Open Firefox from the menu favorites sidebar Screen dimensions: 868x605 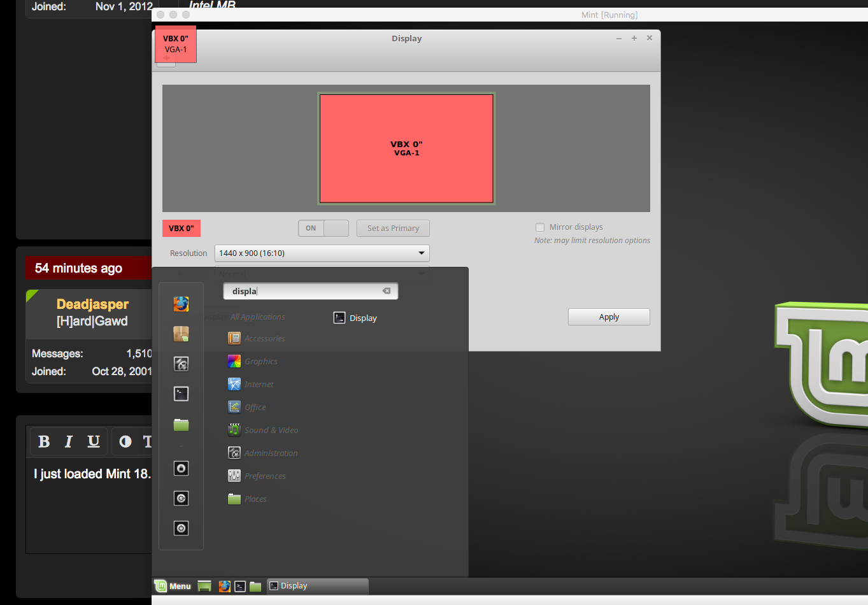click(181, 304)
